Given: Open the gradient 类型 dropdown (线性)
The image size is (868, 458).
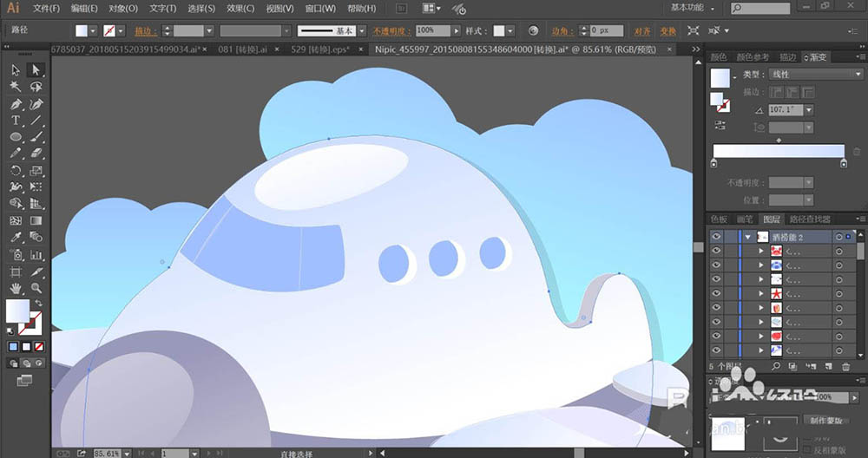Looking at the screenshot, I should coord(816,74).
